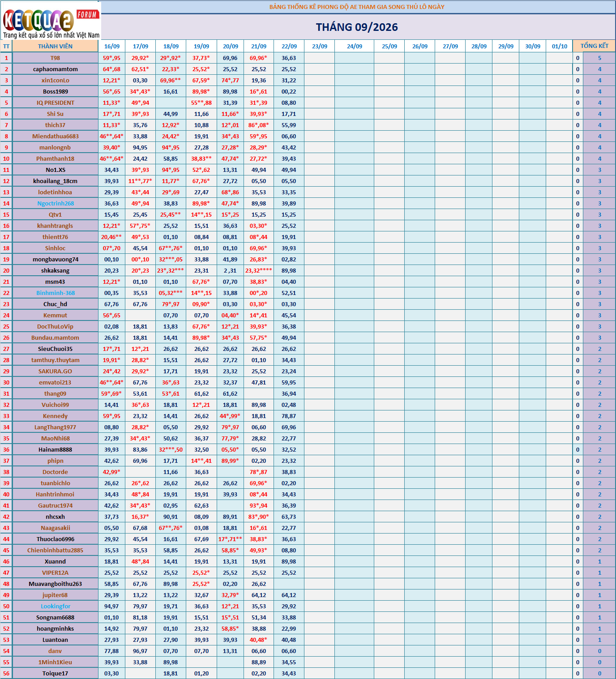The width and height of the screenshot is (616, 679).
Task: Select member caphaomamtom
Action: point(55,69)
